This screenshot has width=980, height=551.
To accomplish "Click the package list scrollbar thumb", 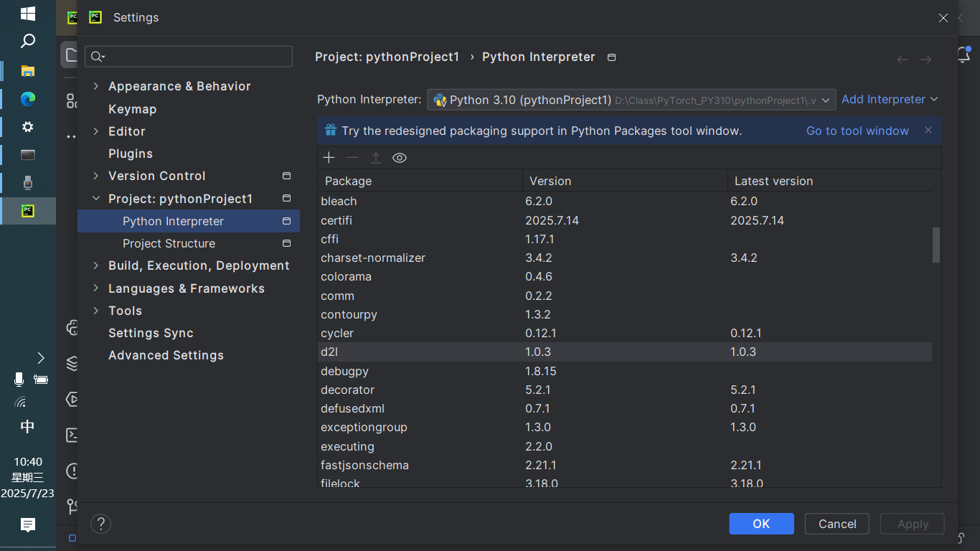I will pos(936,245).
